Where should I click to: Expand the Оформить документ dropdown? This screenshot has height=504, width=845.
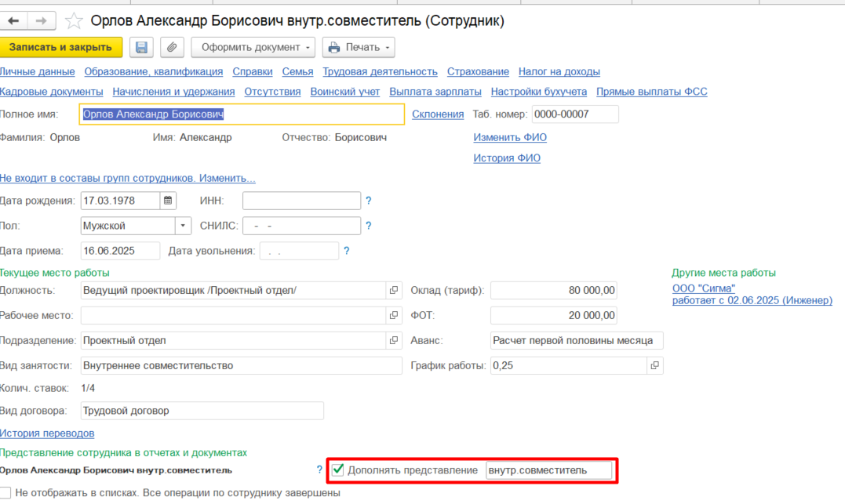coord(253,47)
